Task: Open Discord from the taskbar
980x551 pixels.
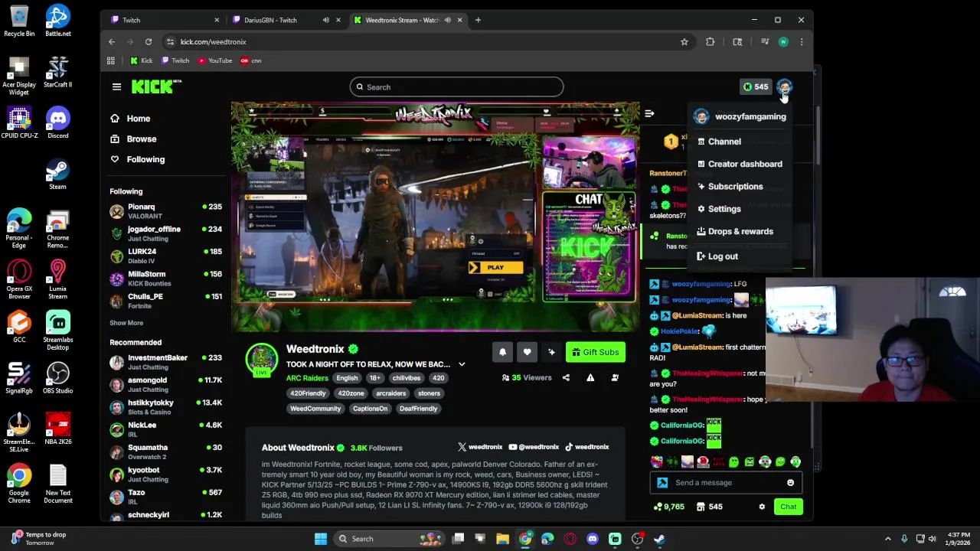Action: (x=593, y=539)
